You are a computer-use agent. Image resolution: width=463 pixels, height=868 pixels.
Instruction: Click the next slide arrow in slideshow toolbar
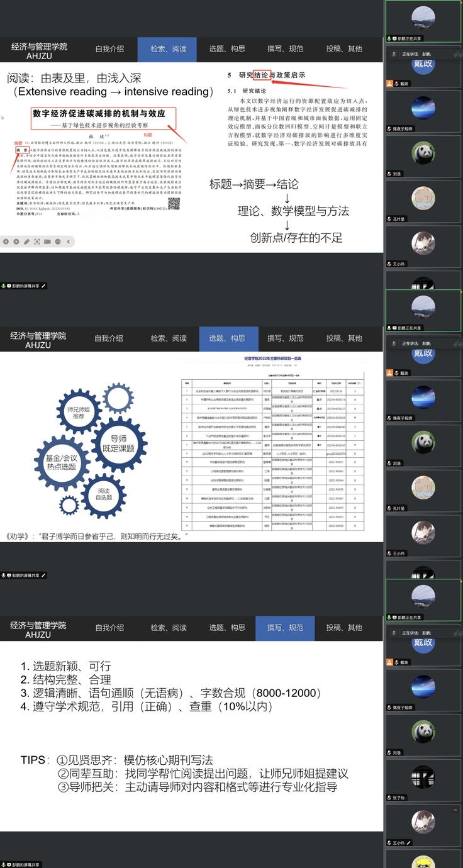click(16, 241)
